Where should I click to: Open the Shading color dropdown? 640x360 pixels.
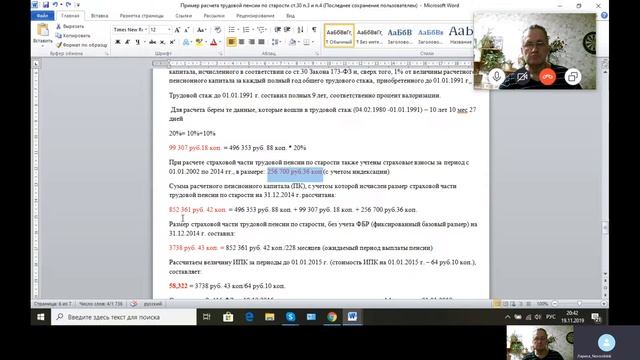(293, 42)
